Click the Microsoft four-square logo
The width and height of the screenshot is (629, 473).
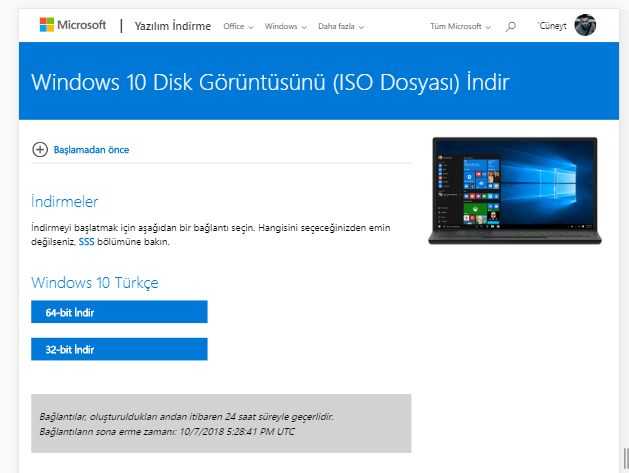click(47, 26)
